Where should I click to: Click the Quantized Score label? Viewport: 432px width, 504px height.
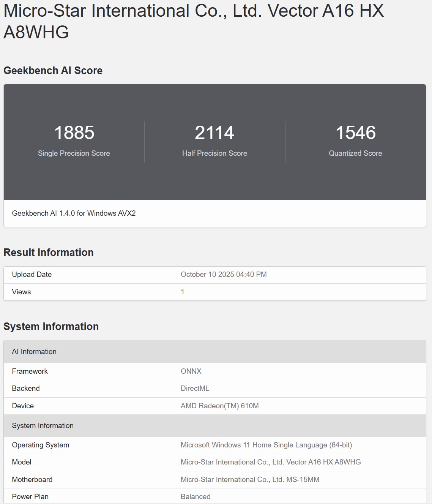pos(355,153)
